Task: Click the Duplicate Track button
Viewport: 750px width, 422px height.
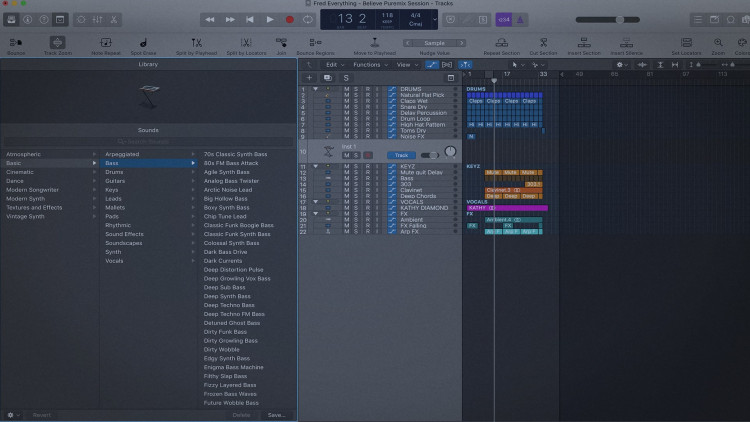Action: click(327, 78)
